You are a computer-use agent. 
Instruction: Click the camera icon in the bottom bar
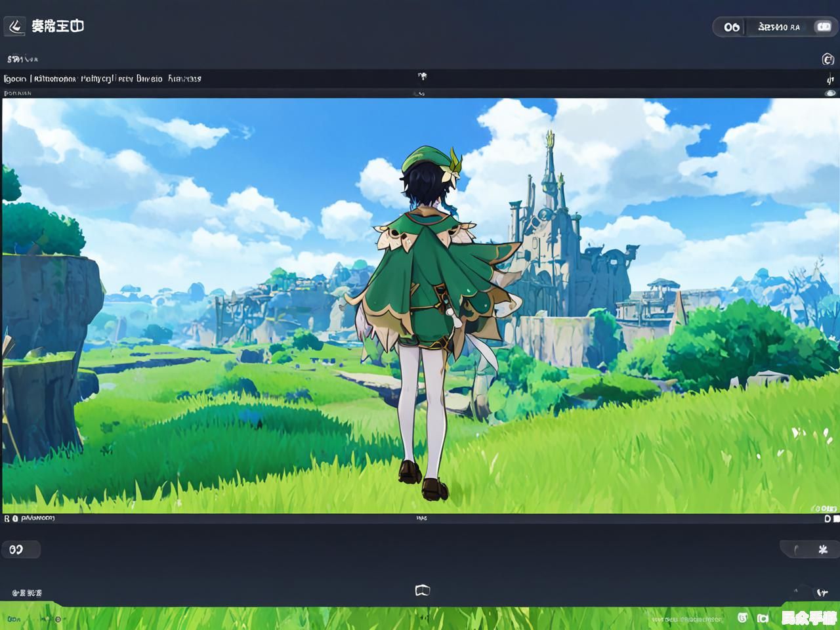(763, 618)
